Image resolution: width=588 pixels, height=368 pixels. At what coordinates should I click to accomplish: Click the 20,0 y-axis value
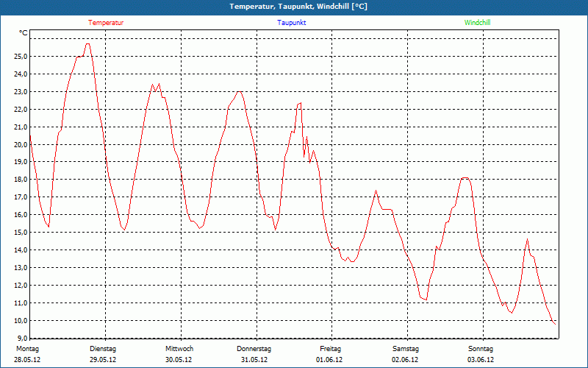(21, 144)
